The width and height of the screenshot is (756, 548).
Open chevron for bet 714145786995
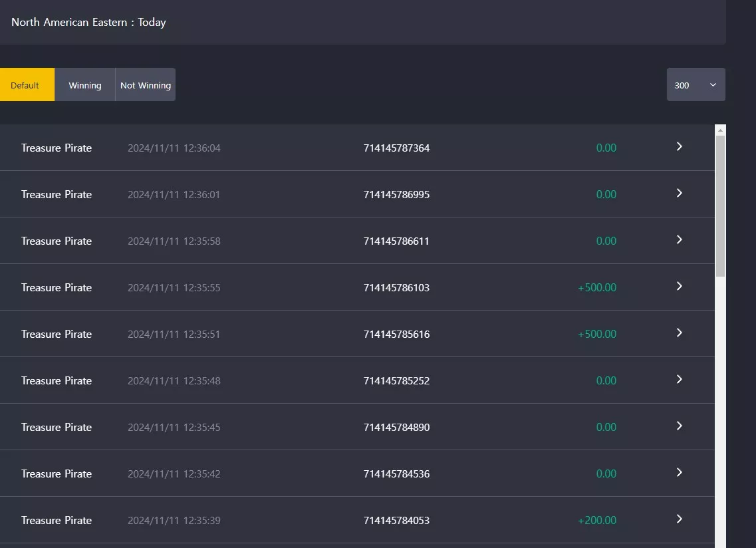(680, 194)
